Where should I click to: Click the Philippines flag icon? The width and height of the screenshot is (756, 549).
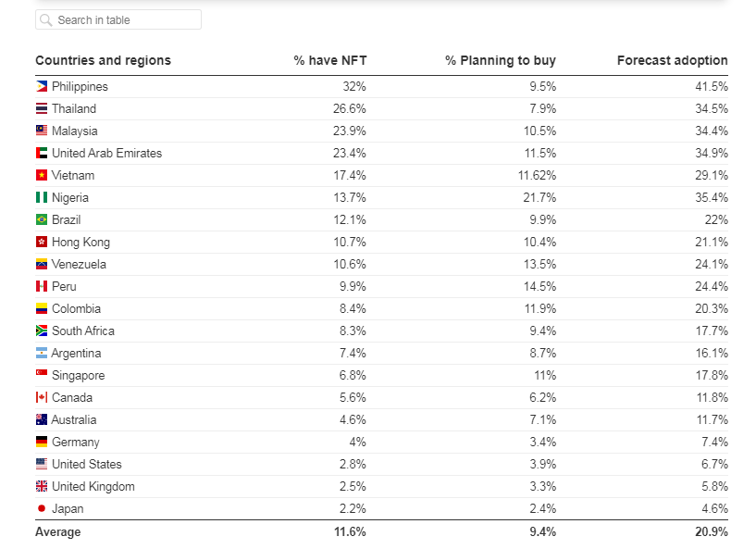[42, 86]
